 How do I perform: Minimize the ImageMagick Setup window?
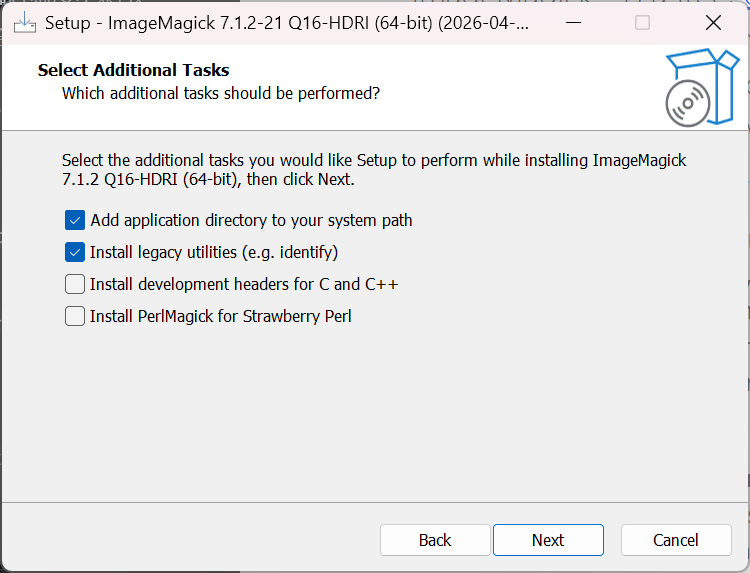pyautogui.click(x=571, y=22)
